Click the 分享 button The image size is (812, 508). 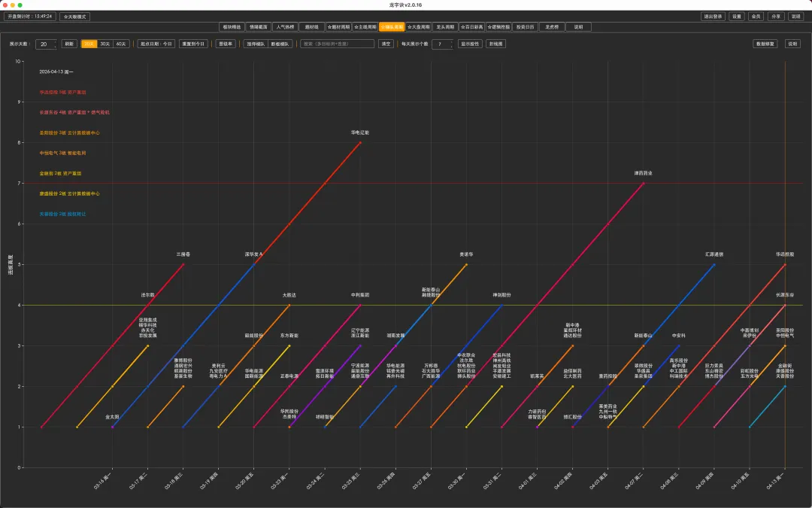(x=776, y=17)
